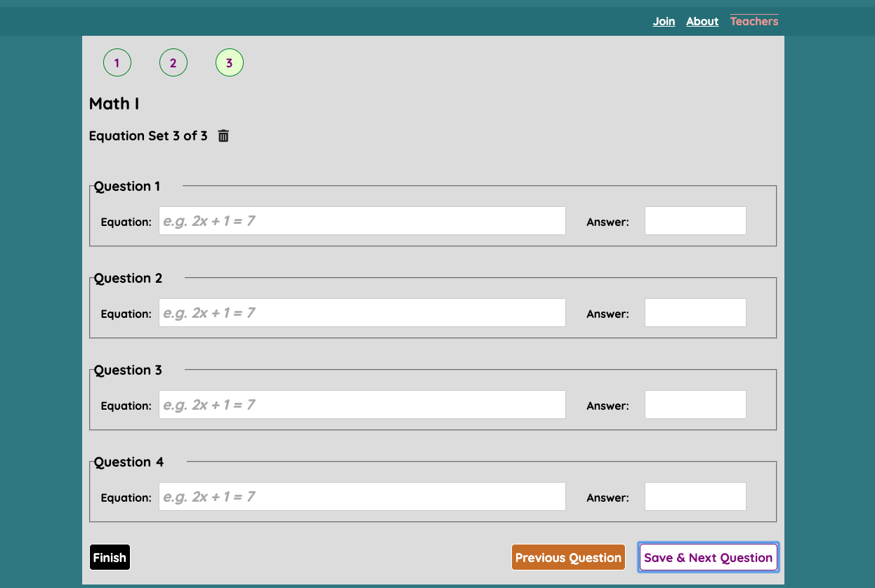875x588 pixels.
Task: Click Save & Next Question button
Action: tap(708, 558)
